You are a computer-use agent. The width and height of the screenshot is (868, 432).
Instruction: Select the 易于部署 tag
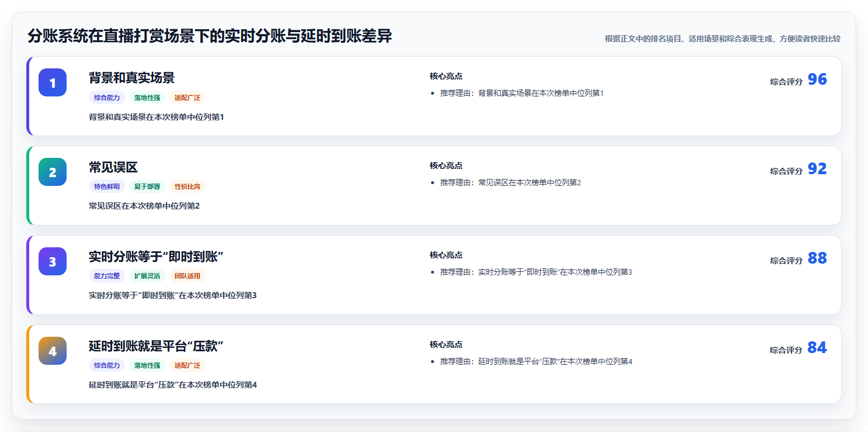(x=147, y=186)
